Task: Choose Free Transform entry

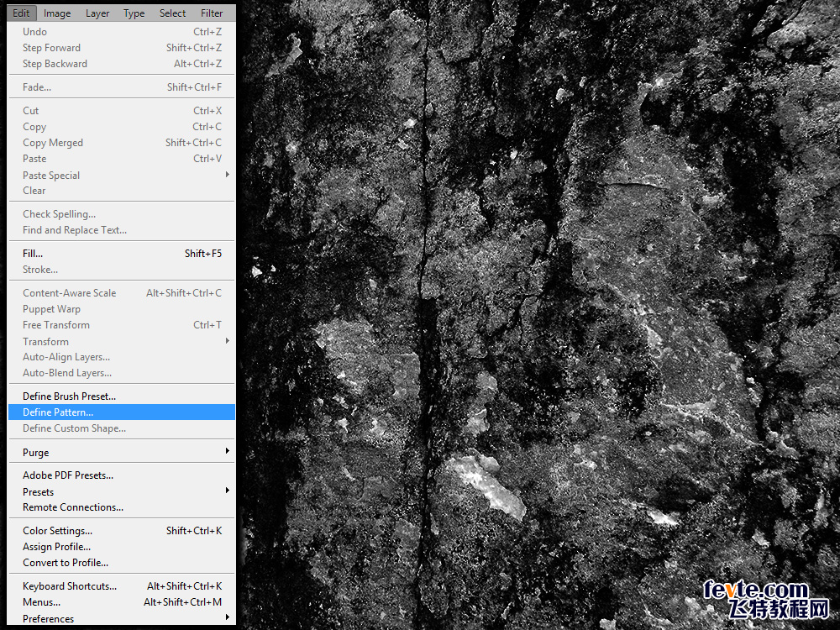Action: (122, 325)
